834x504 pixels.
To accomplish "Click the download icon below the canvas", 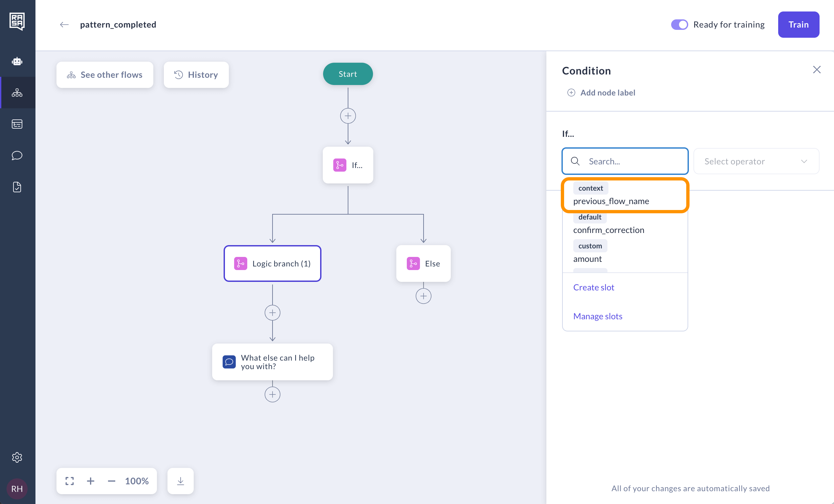I will [180, 481].
